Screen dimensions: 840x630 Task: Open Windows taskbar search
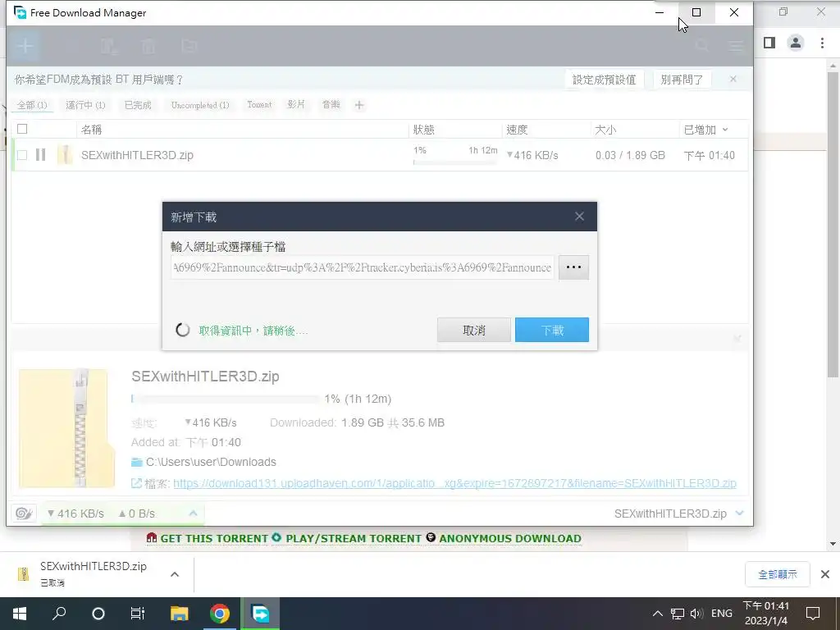coord(59,614)
